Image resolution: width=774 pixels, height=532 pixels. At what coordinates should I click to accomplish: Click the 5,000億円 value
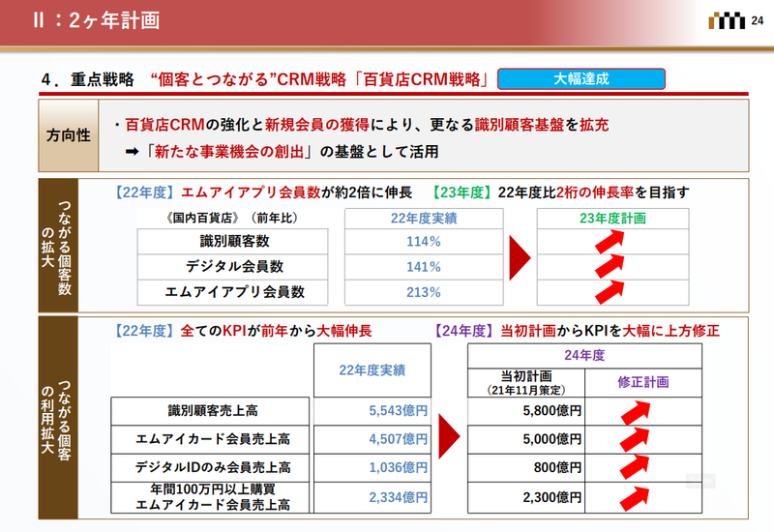551,439
